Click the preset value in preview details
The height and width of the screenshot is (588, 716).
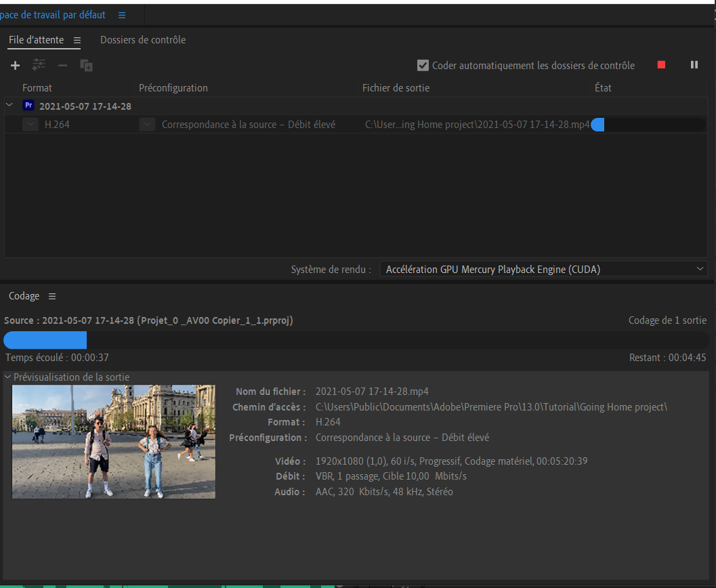click(x=402, y=438)
